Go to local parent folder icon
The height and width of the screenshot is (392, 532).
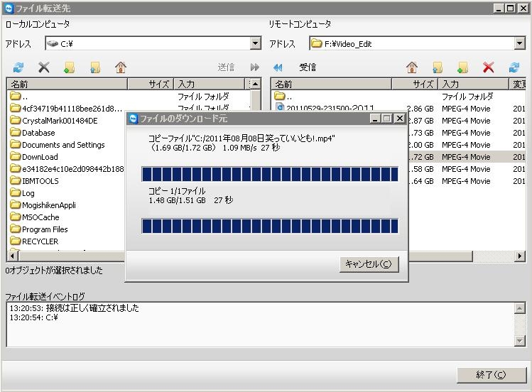94,67
